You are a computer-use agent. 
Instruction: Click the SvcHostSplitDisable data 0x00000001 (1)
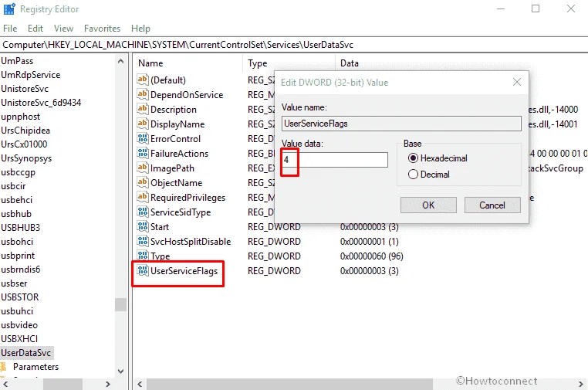369,242
